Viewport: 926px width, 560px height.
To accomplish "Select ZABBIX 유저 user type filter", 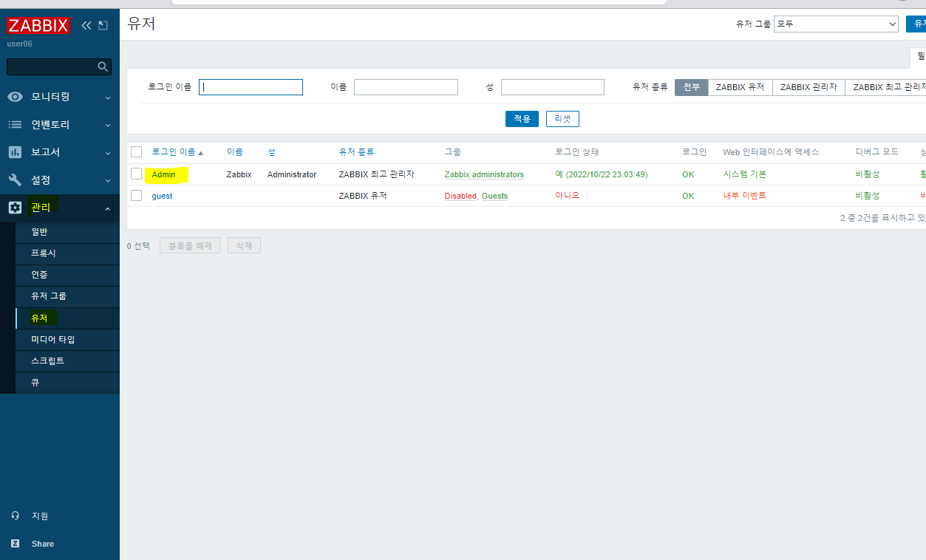I will [741, 87].
